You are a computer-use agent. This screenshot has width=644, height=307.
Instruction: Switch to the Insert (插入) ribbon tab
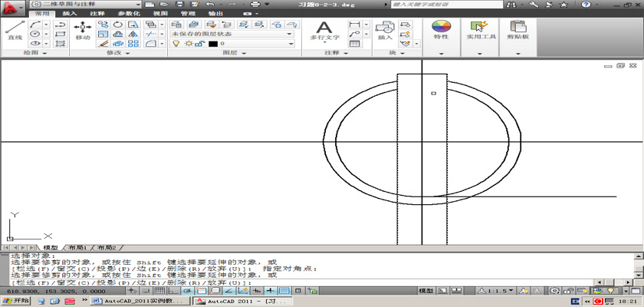tap(69, 14)
